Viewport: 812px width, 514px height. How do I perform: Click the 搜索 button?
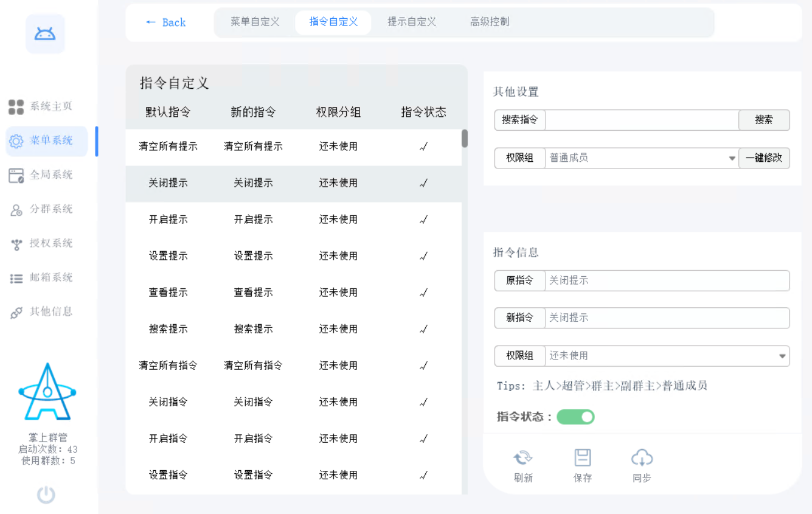point(764,120)
